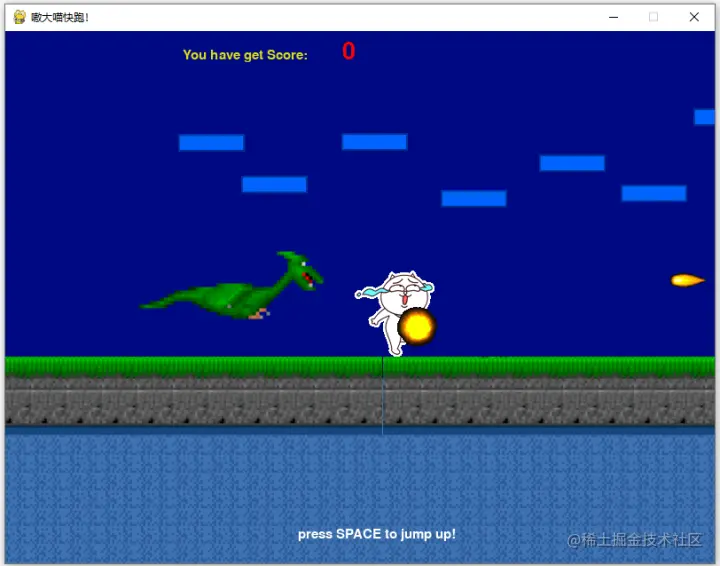Screen dimensions: 720x566
Task: Click the pygame window title bar icon
Action: tap(19, 17)
